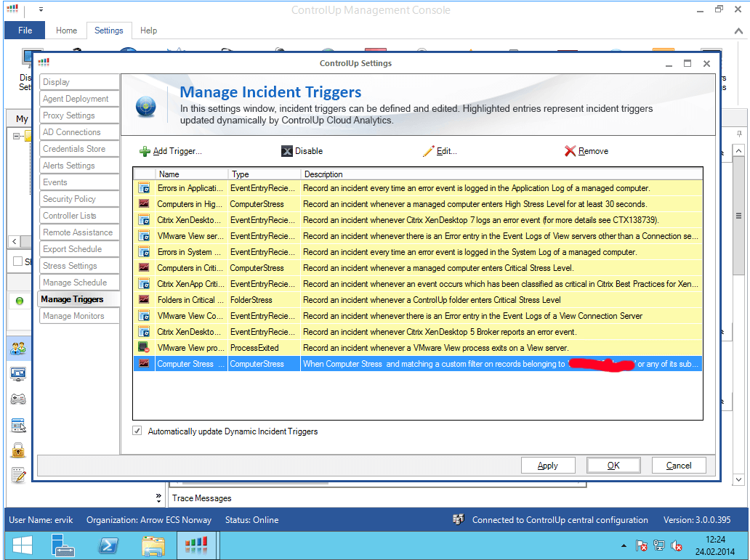
Task: Sort triggers by the Name column header
Action: tap(192, 174)
